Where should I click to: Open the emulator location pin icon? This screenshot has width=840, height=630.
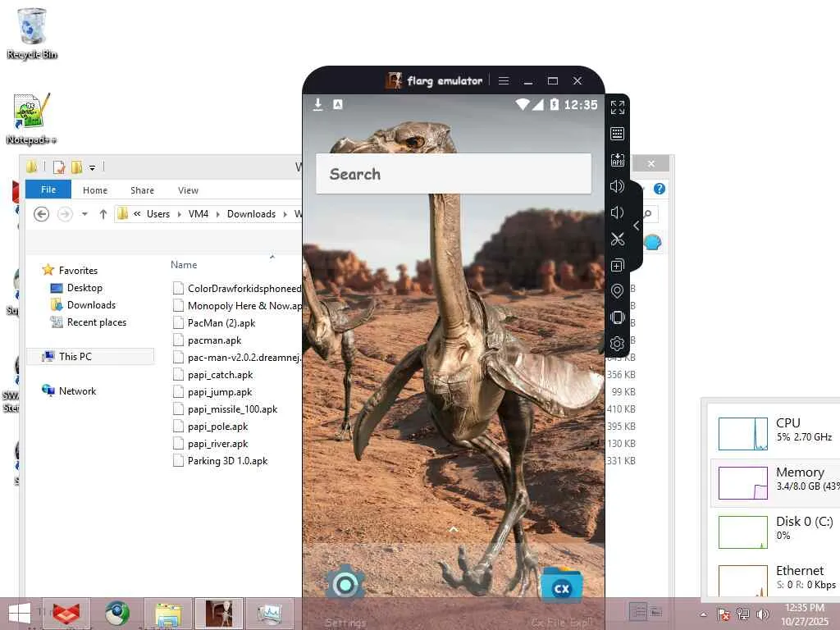pyautogui.click(x=617, y=291)
